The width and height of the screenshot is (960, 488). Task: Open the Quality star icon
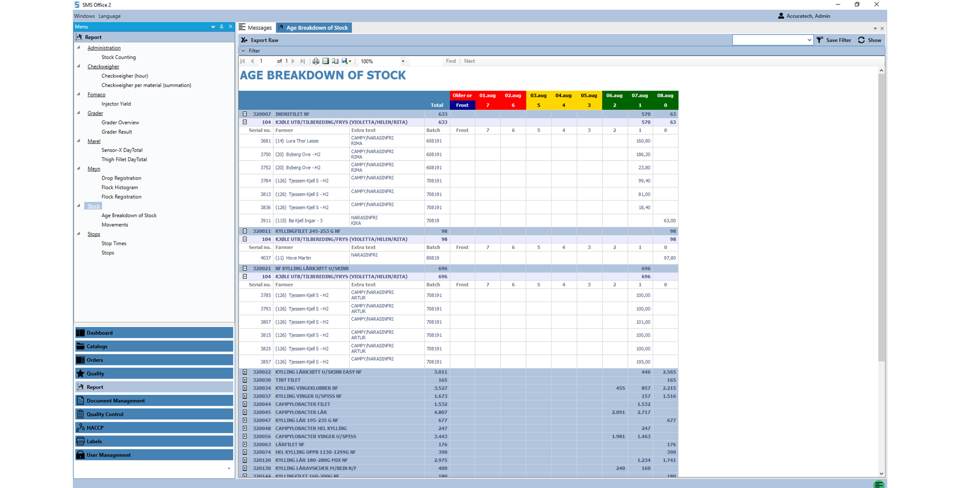[80, 374]
